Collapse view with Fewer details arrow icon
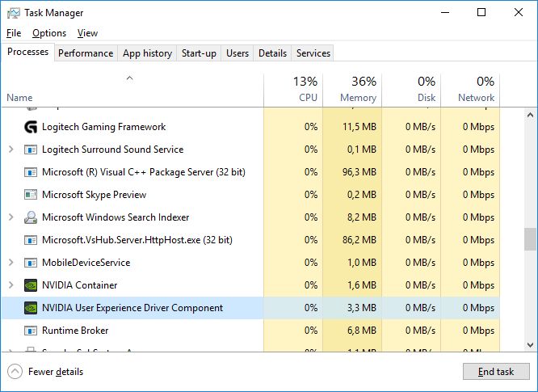This screenshot has width=538, height=392. 15,372
